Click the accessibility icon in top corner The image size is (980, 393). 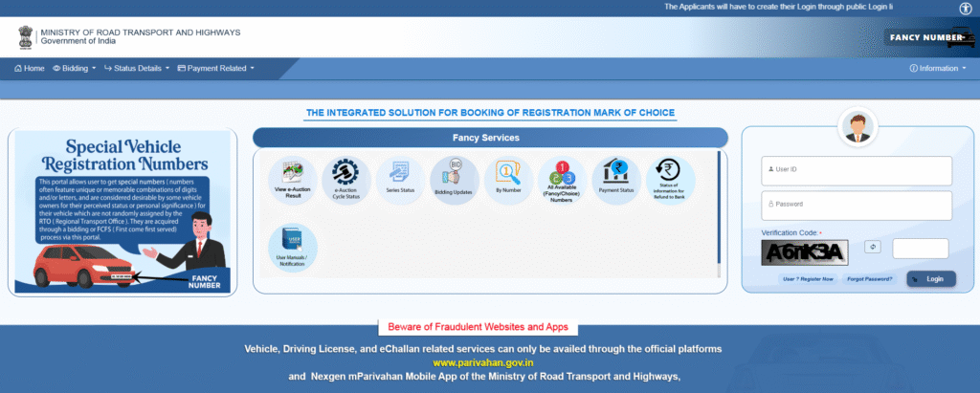(966, 8)
